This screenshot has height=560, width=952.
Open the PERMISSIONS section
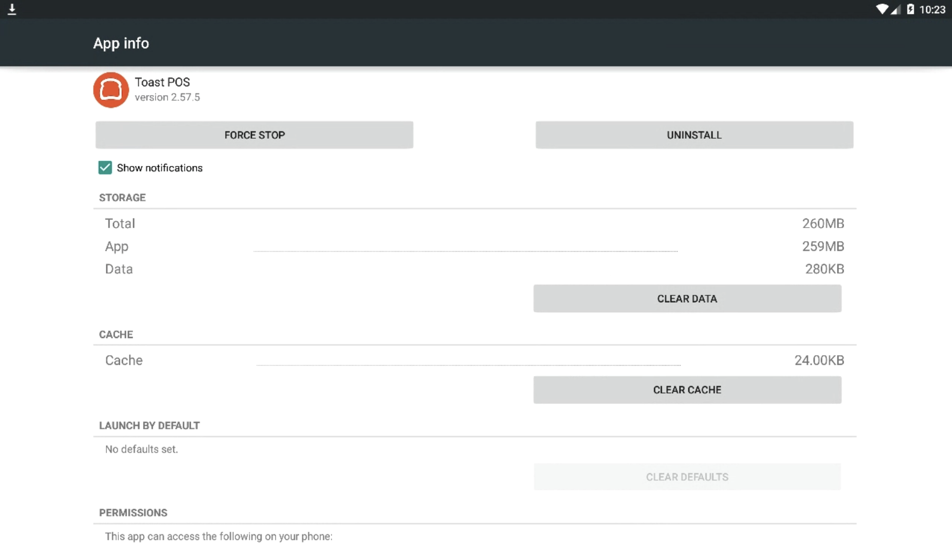point(133,512)
